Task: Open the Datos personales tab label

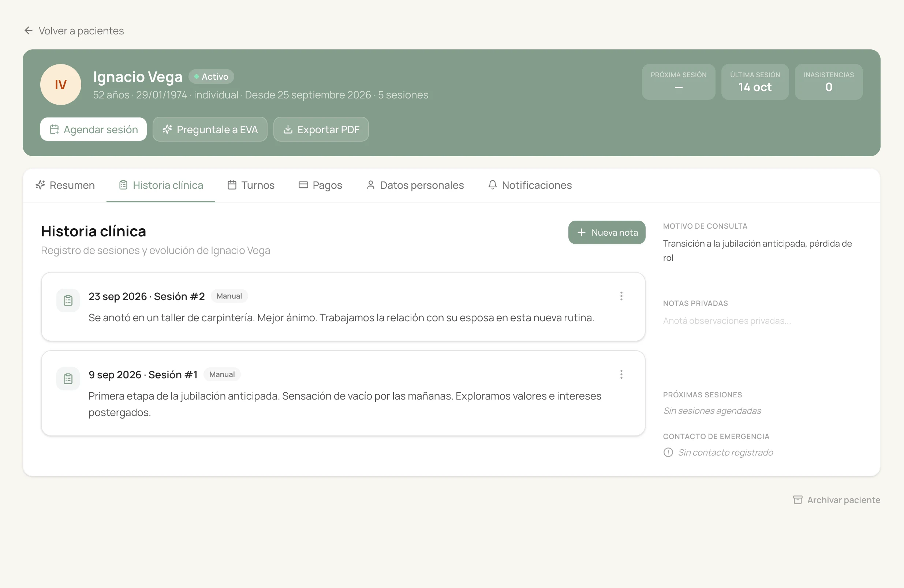Action: point(422,185)
